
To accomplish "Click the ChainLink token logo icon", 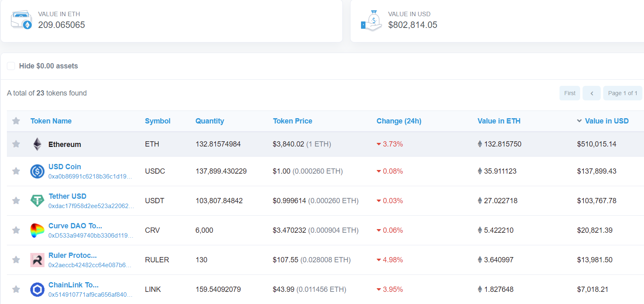I will pyautogui.click(x=37, y=289).
